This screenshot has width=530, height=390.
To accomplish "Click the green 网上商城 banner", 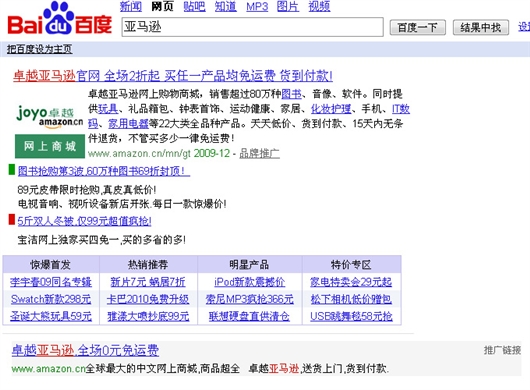I will (50, 146).
